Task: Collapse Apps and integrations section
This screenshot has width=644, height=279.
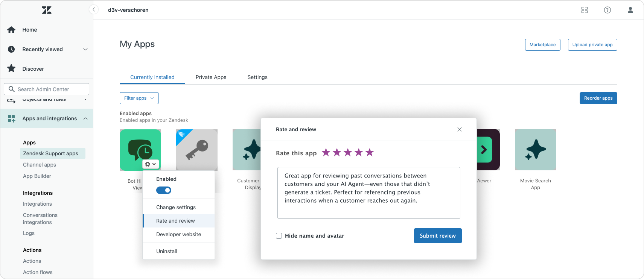Action: 85,118
